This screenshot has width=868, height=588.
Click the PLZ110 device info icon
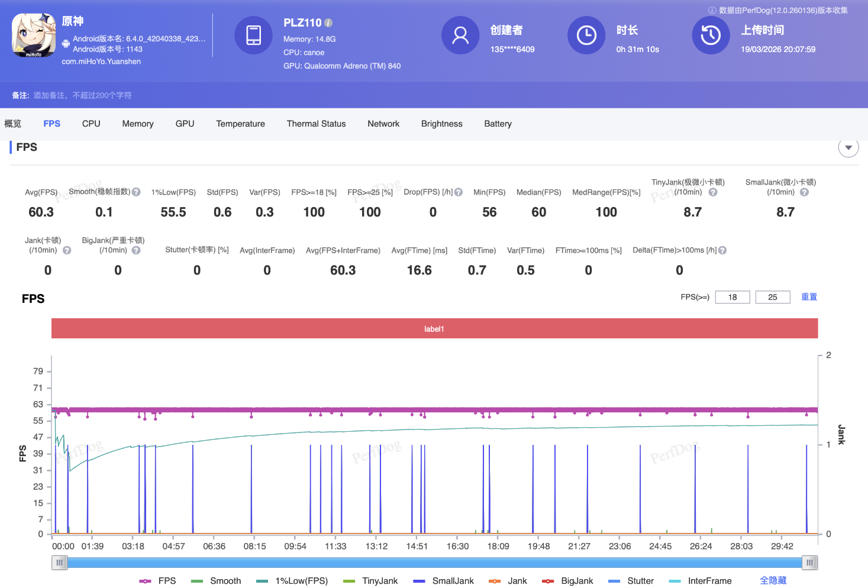pos(328,23)
